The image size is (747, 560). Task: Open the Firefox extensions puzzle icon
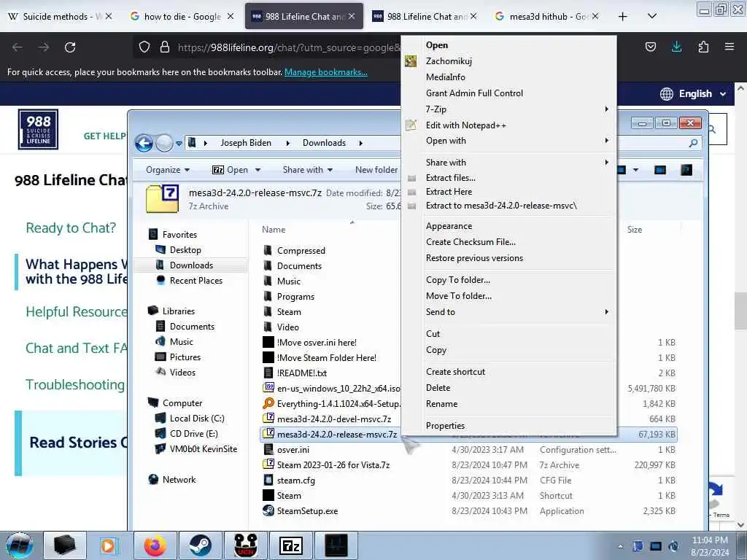coord(703,47)
